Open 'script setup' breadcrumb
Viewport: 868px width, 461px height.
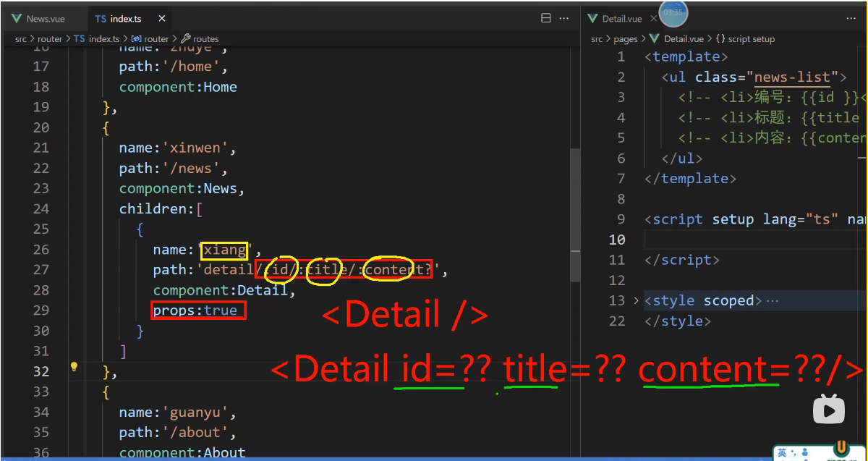(x=746, y=39)
